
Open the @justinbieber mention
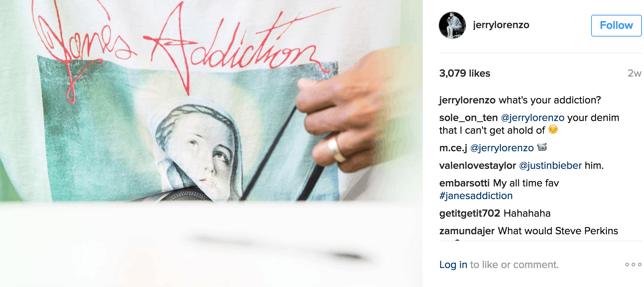click(x=550, y=165)
